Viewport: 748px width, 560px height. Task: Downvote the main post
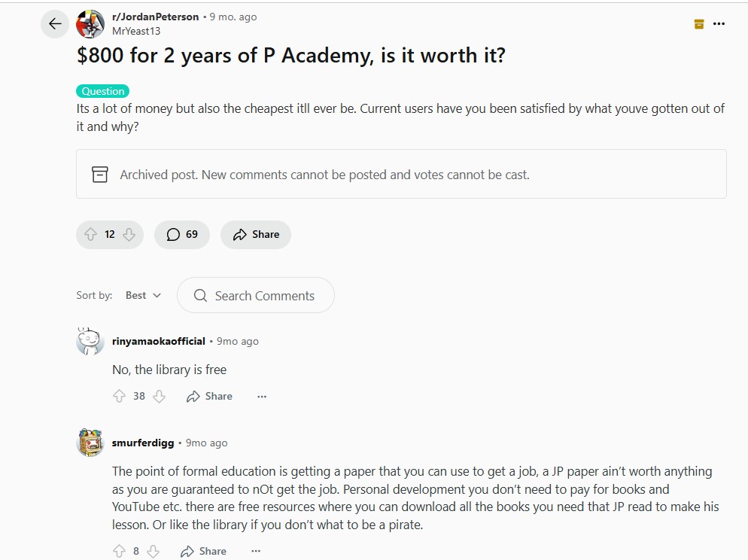coord(129,234)
